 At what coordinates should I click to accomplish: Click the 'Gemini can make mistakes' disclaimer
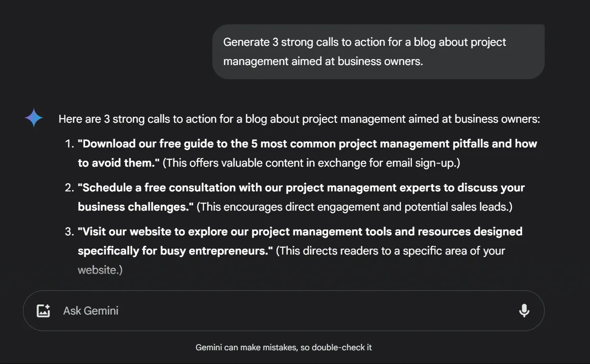point(284,348)
